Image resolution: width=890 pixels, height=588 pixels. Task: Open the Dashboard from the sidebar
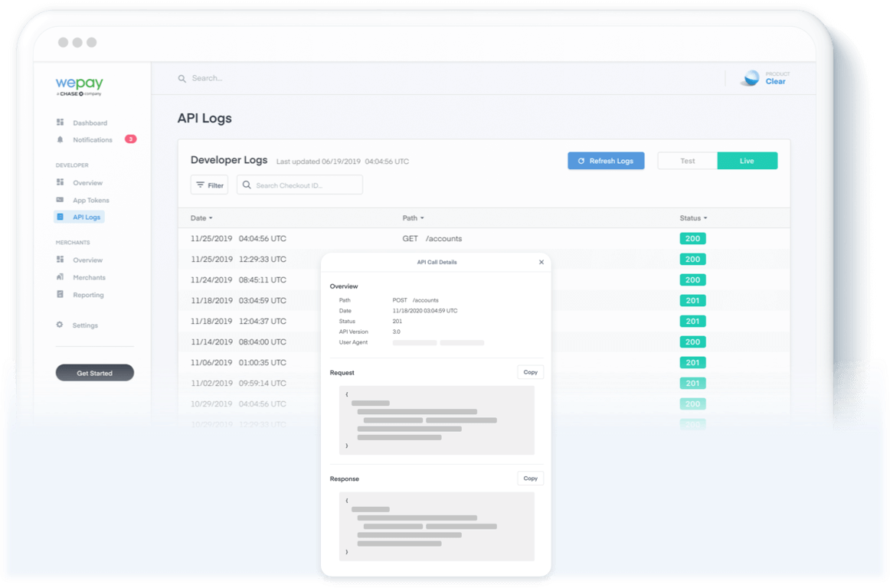click(90, 122)
